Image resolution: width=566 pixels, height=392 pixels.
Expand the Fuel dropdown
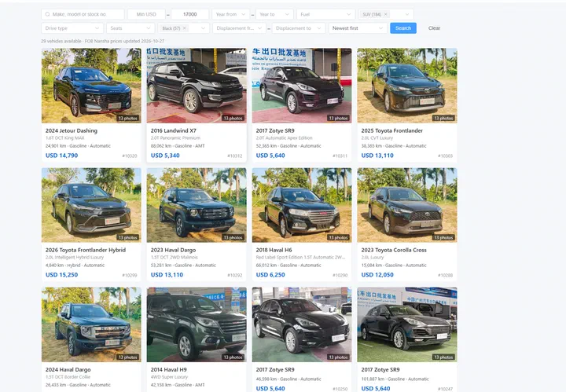click(x=326, y=14)
